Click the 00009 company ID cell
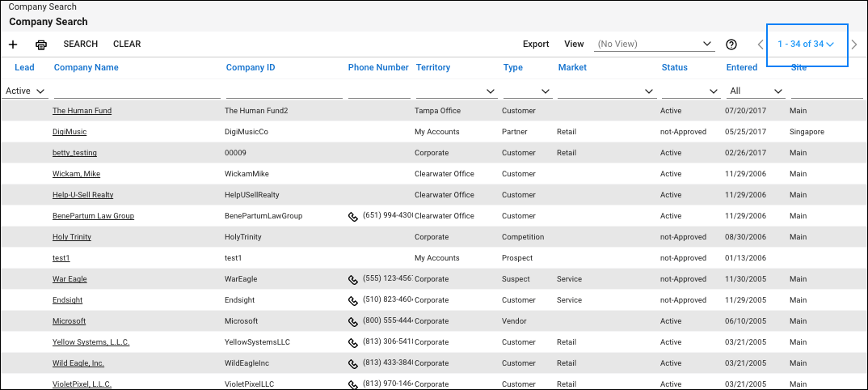Screen dimensions: 868x390 click(x=235, y=153)
